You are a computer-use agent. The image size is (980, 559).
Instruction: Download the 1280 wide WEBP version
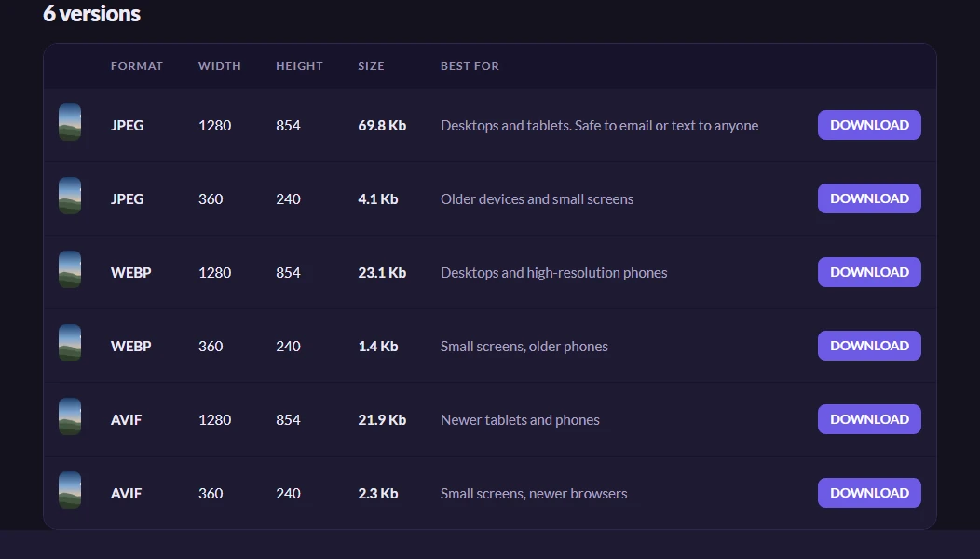pos(869,272)
